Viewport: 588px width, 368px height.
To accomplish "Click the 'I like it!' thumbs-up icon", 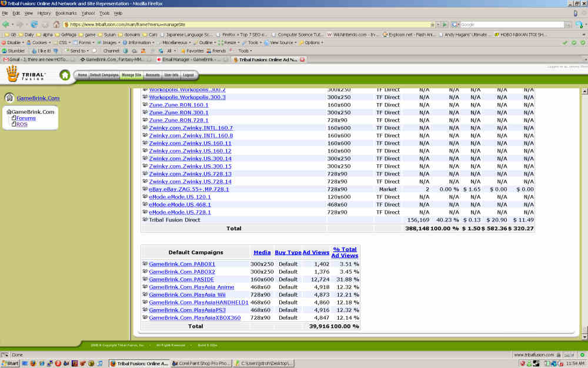I will pos(34,51).
